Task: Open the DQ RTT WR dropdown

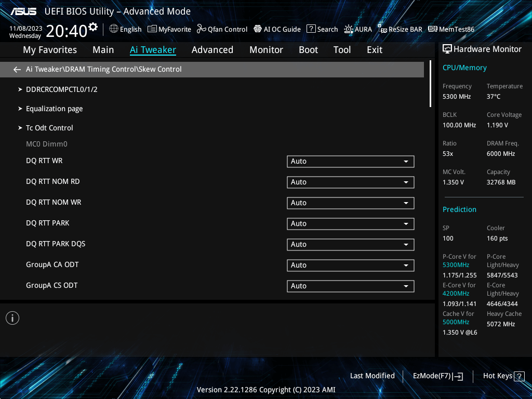Action: [351, 162]
